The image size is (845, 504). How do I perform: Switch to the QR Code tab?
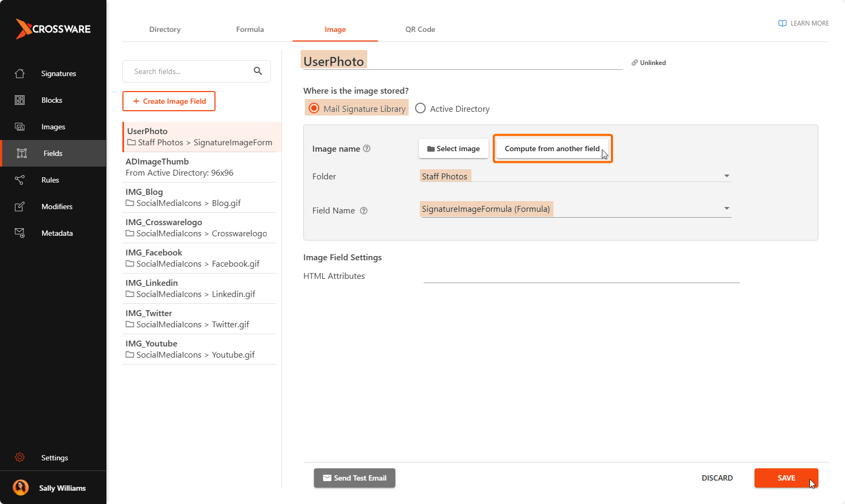click(x=420, y=29)
